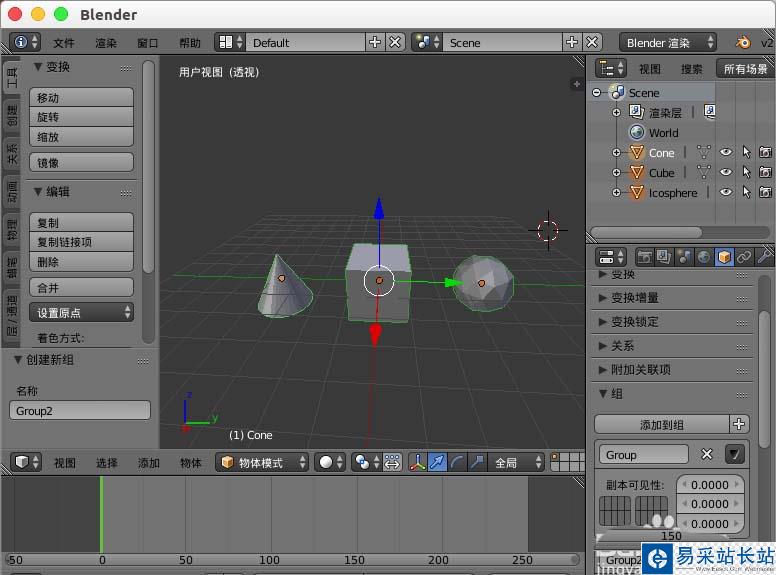Click the 旋转 button in tool shelf
Viewport: 776px width, 575px height.
[x=82, y=117]
